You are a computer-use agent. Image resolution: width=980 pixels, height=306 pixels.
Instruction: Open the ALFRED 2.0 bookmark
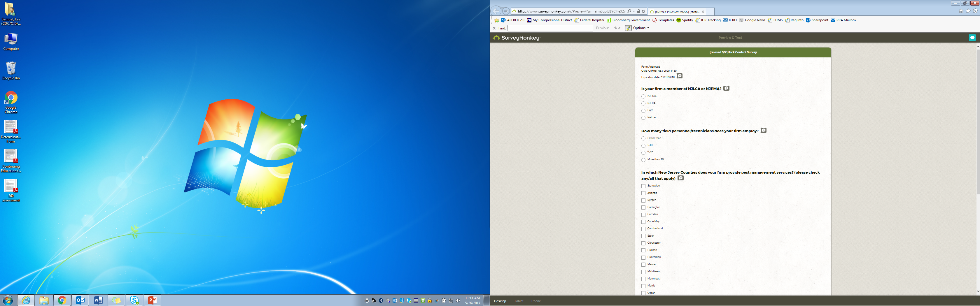coord(512,20)
